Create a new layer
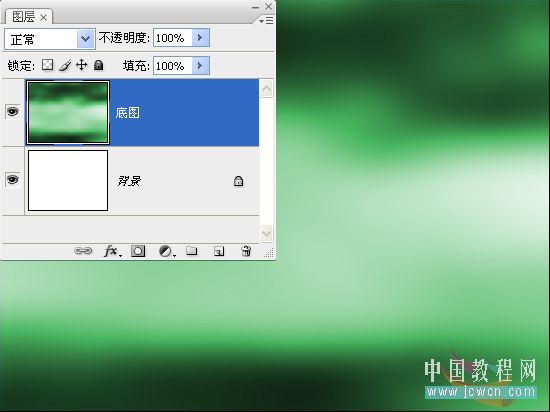Image resolution: width=550 pixels, height=412 pixels. click(219, 251)
